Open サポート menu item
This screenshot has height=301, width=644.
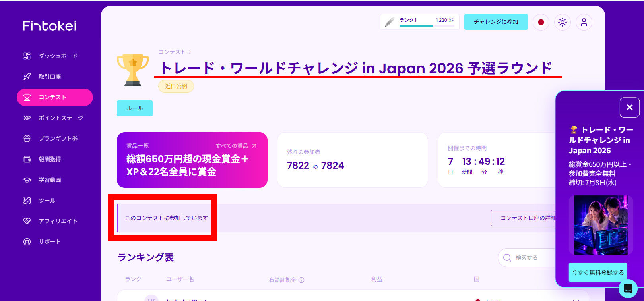55,242
